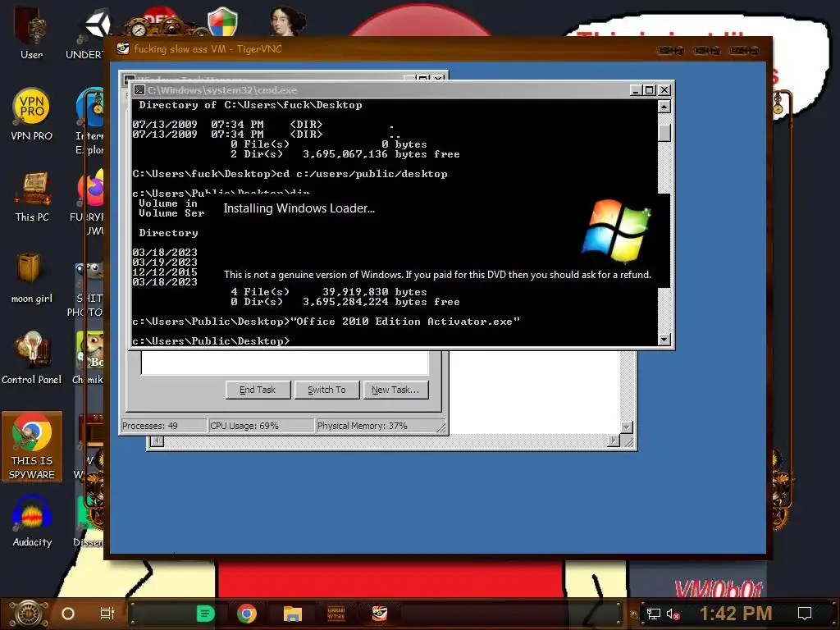The width and height of the screenshot is (840, 630).
Task: Open the moon girl folder icon
Action: tap(32, 278)
